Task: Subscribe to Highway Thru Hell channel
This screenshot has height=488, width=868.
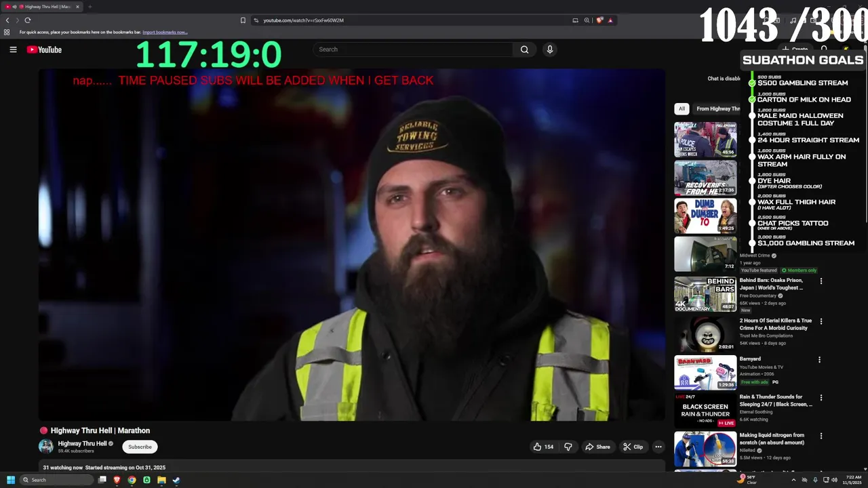Action: click(140, 447)
